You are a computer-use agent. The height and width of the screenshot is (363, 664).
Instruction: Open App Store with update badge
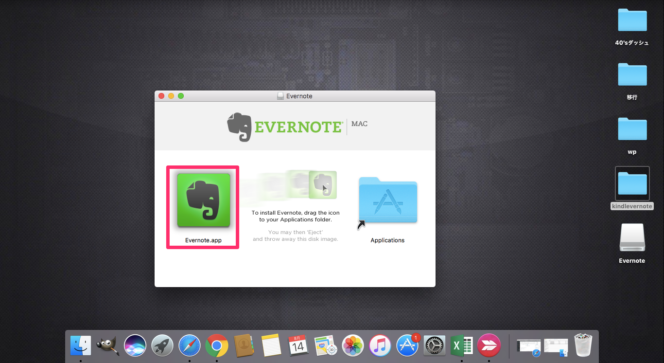tap(407, 345)
